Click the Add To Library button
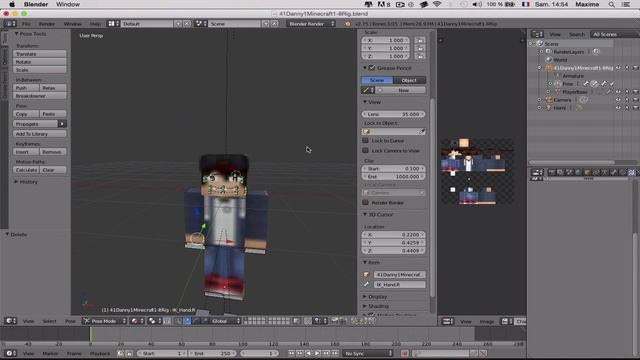 pyautogui.click(x=40, y=134)
